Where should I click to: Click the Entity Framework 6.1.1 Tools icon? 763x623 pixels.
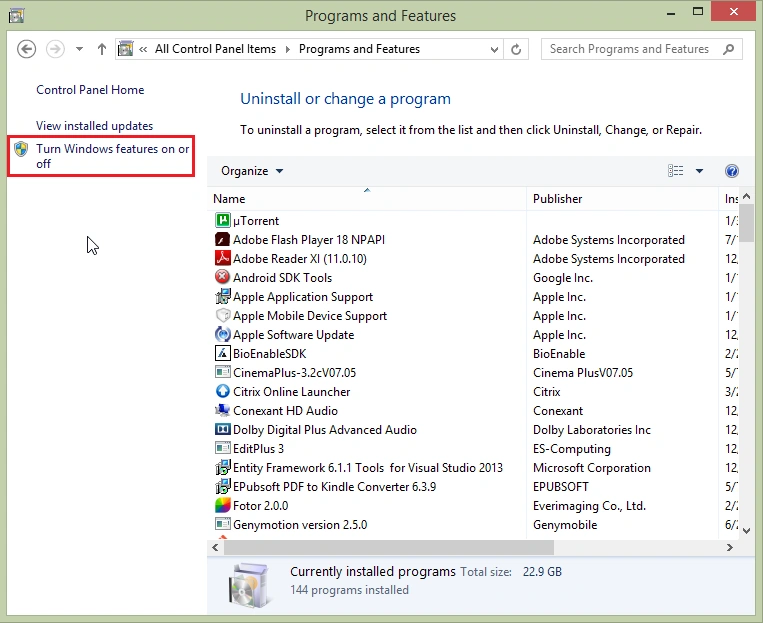[x=222, y=467]
